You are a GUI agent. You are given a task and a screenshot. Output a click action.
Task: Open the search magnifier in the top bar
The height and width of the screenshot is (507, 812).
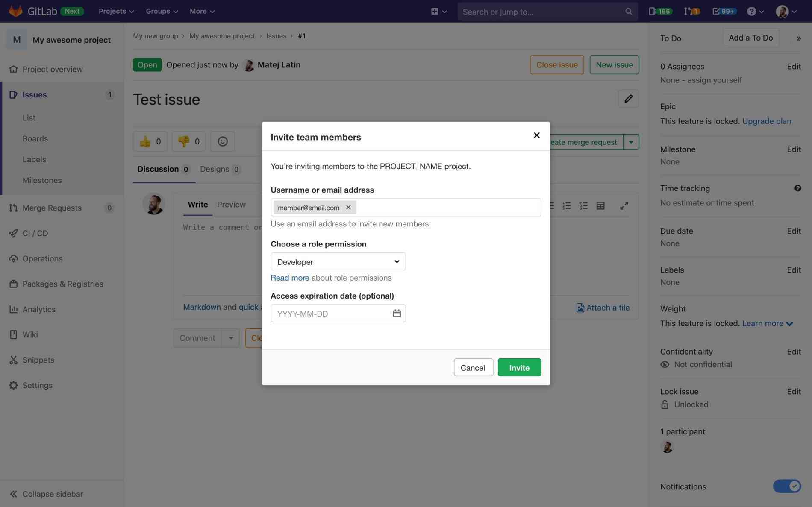coord(628,11)
